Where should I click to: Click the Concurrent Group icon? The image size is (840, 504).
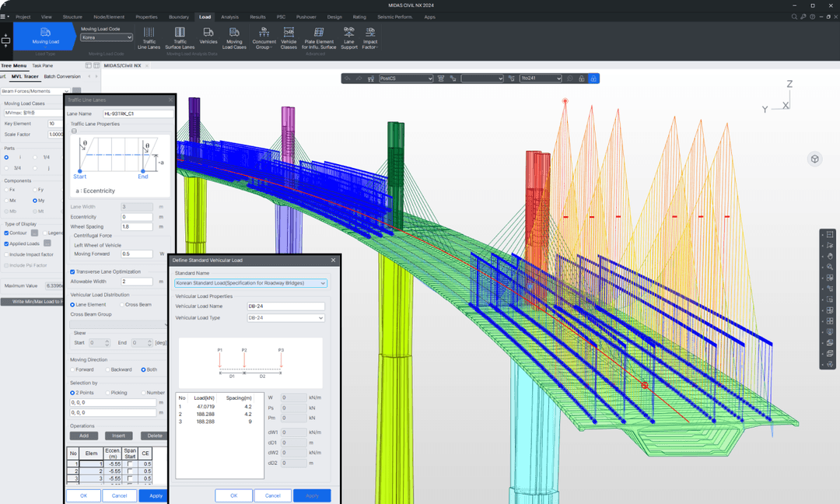(264, 38)
